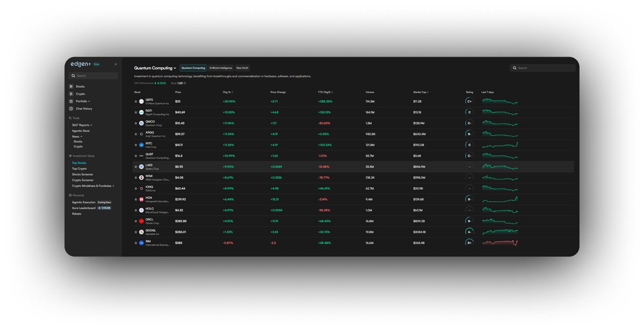Open Top Stocks in Investment Ideas
The width and height of the screenshot is (644, 329).
(x=79, y=163)
